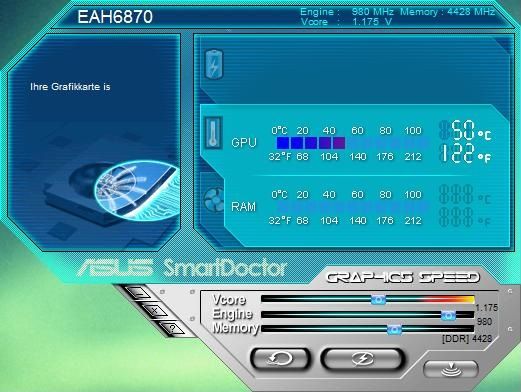Click the GPU temperature bar graph
This screenshot has width=521, height=392.
pyautogui.click(x=352, y=143)
